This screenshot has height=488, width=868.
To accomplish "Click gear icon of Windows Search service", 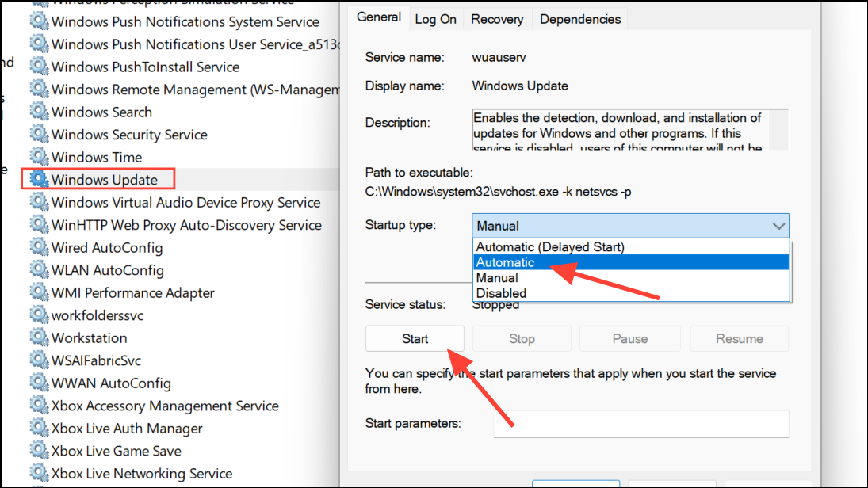I will pyautogui.click(x=39, y=112).
